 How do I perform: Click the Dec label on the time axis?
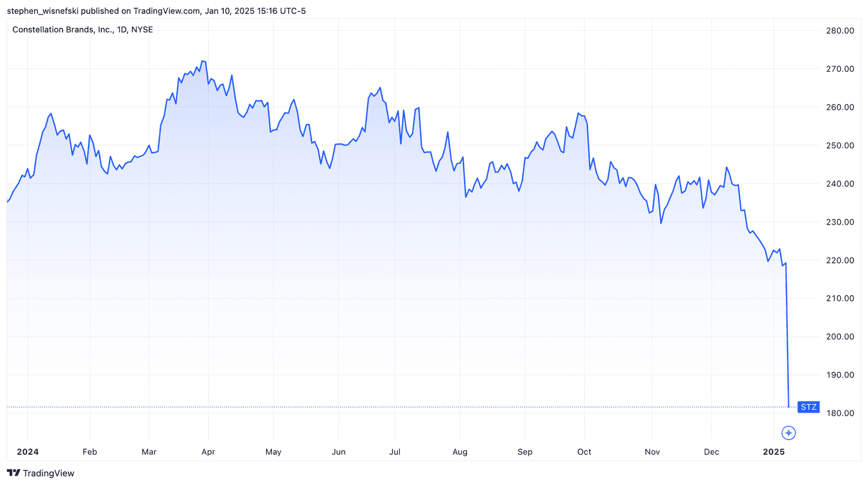pos(712,451)
